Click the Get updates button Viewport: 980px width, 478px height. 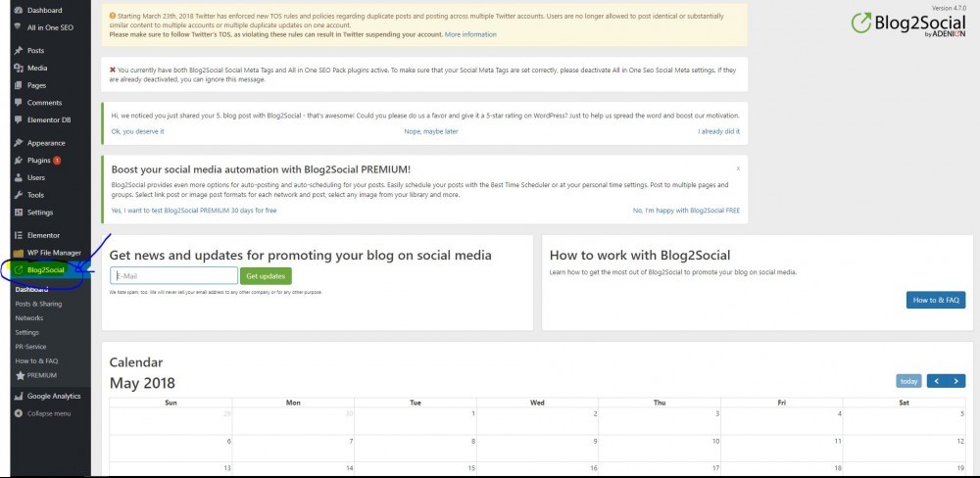click(266, 276)
